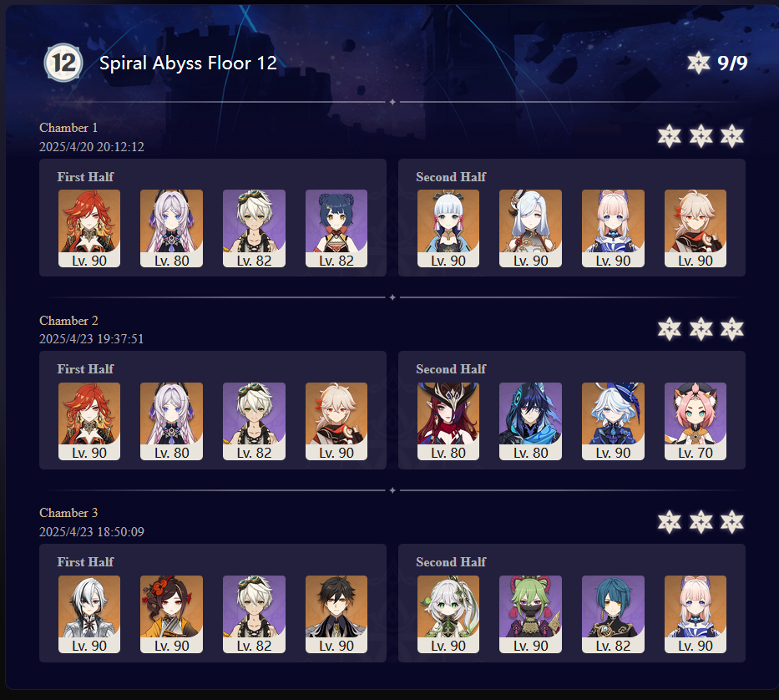Click the middle star of Chamber 2 rating
Screen dimensions: 779x700
click(701, 328)
